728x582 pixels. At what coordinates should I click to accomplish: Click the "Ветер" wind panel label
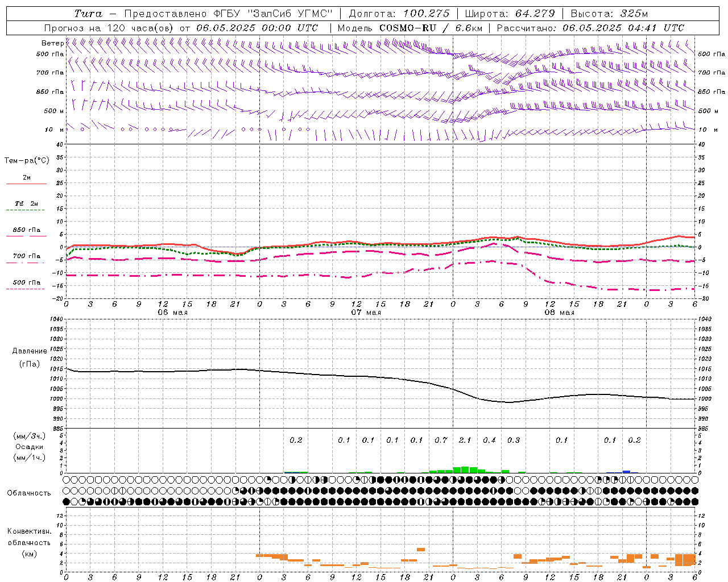(x=52, y=43)
